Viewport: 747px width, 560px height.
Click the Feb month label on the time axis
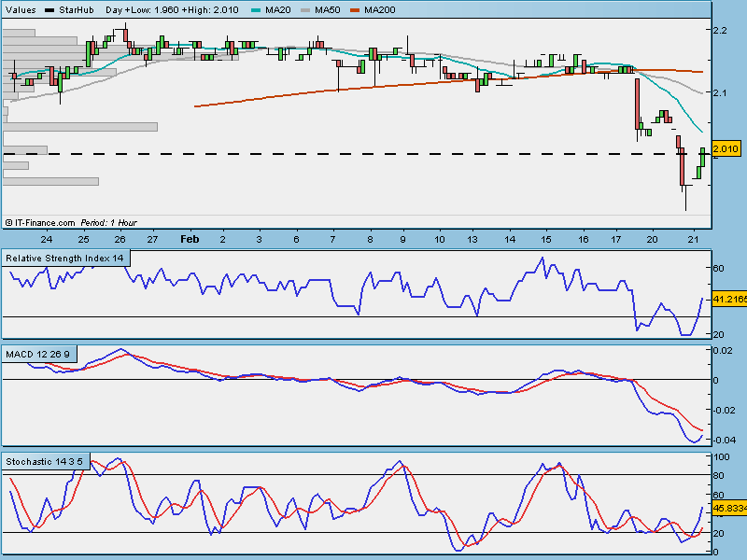(x=190, y=239)
